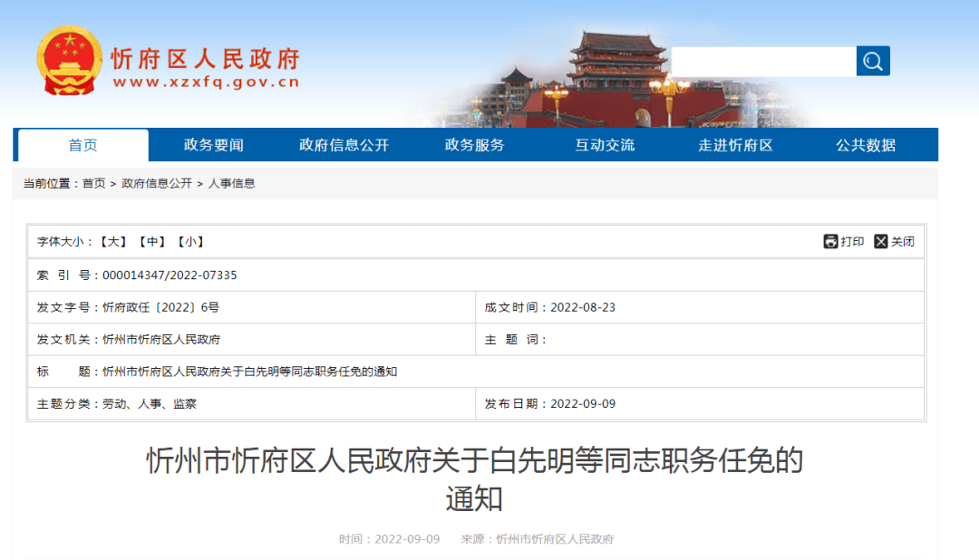Click the 人事信息 breadcrumb link
979x560 pixels.
click(232, 184)
